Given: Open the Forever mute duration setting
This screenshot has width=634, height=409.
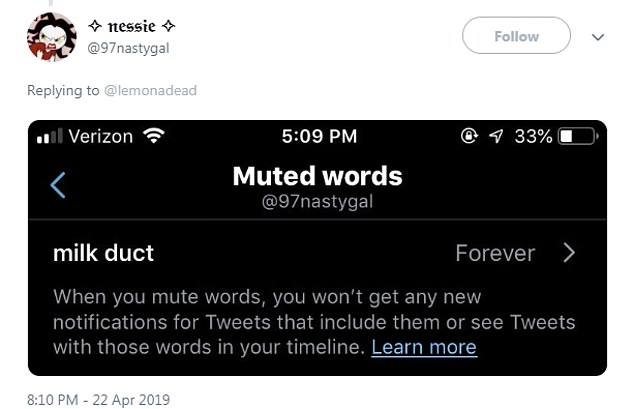Looking at the screenshot, I should coord(495,253).
